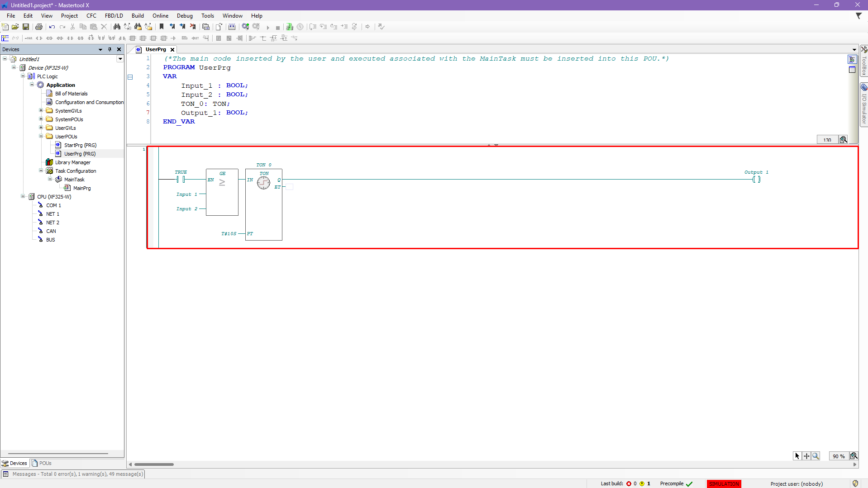Open the Online menu
Image resolution: width=868 pixels, height=488 pixels.
pos(160,15)
